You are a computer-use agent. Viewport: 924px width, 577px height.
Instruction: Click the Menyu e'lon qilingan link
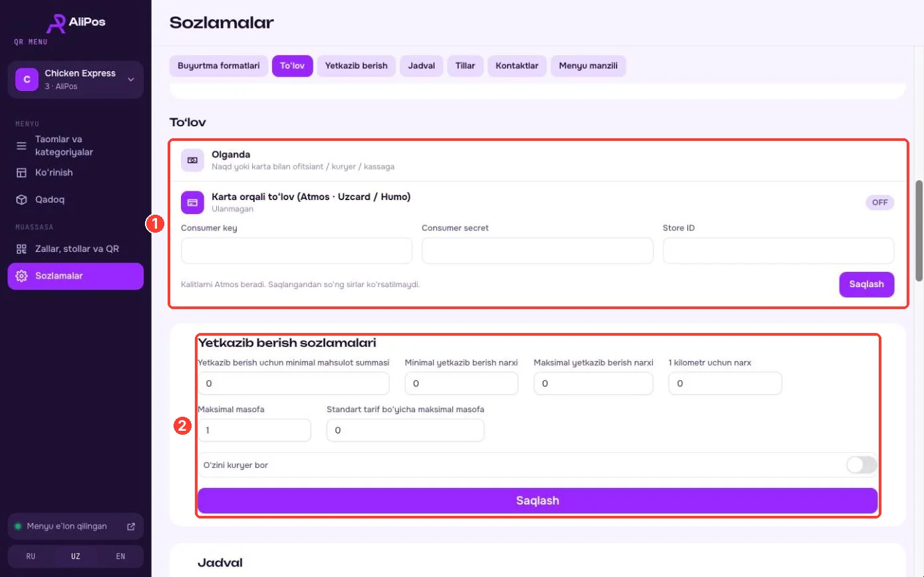(x=75, y=526)
